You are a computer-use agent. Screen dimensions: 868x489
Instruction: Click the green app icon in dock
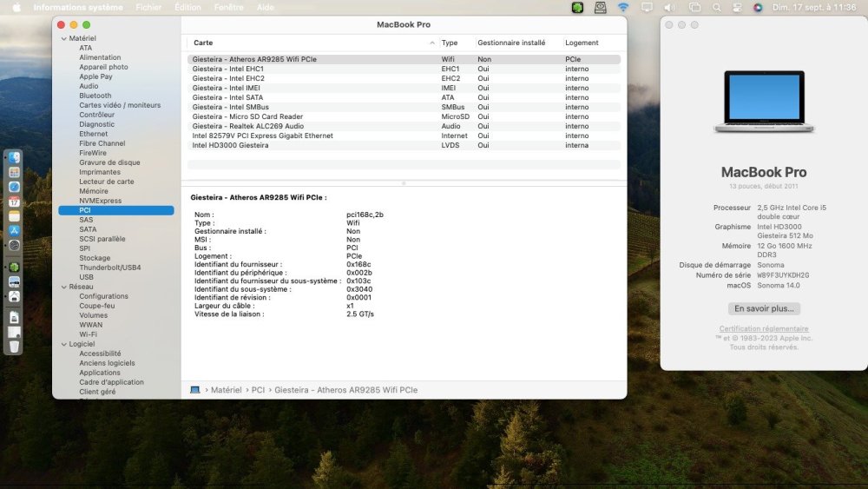tap(15, 267)
